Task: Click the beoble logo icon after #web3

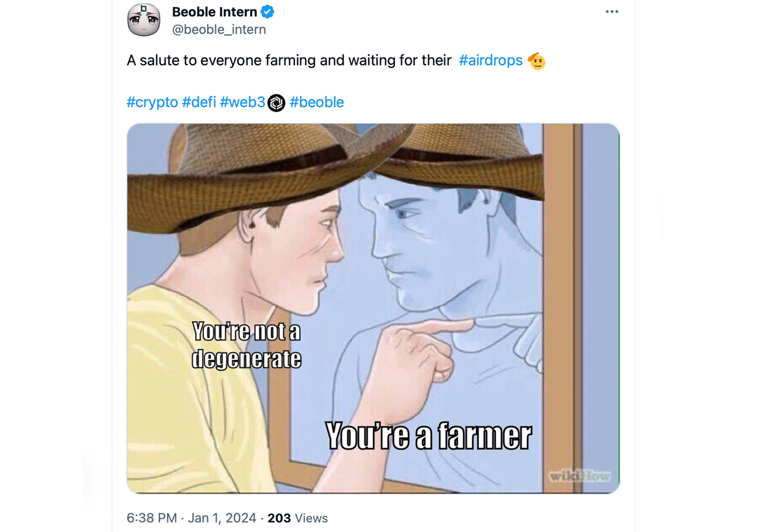Action: point(276,103)
